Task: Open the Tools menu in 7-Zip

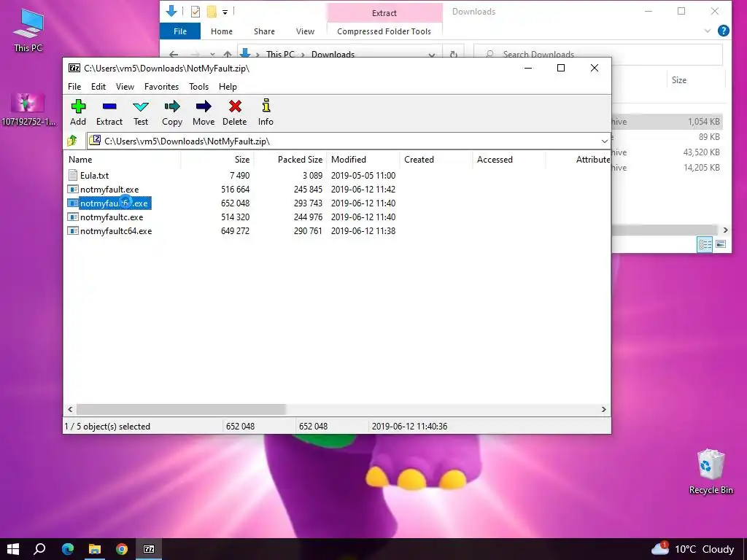Action: click(198, 87)
